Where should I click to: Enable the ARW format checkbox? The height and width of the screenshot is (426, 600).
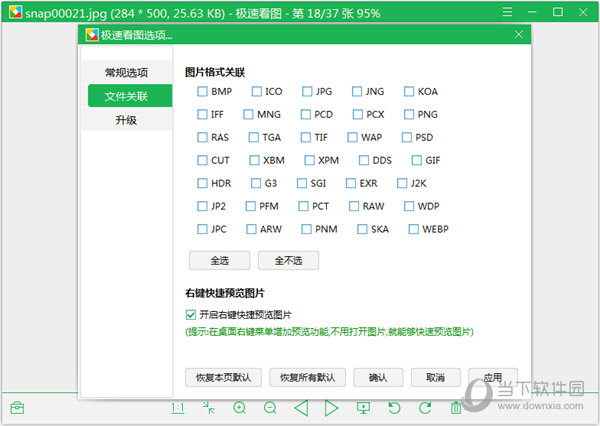[x=251, y=229]
